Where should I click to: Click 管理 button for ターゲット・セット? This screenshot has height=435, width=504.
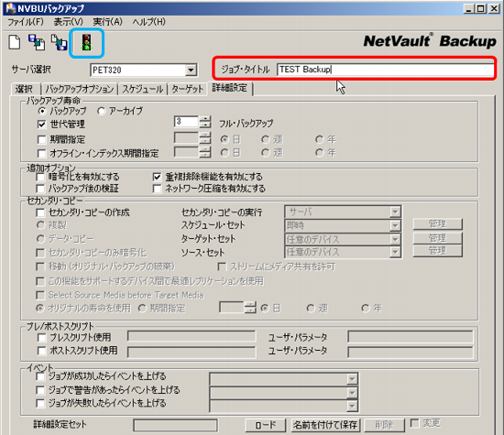pos(437,238)
